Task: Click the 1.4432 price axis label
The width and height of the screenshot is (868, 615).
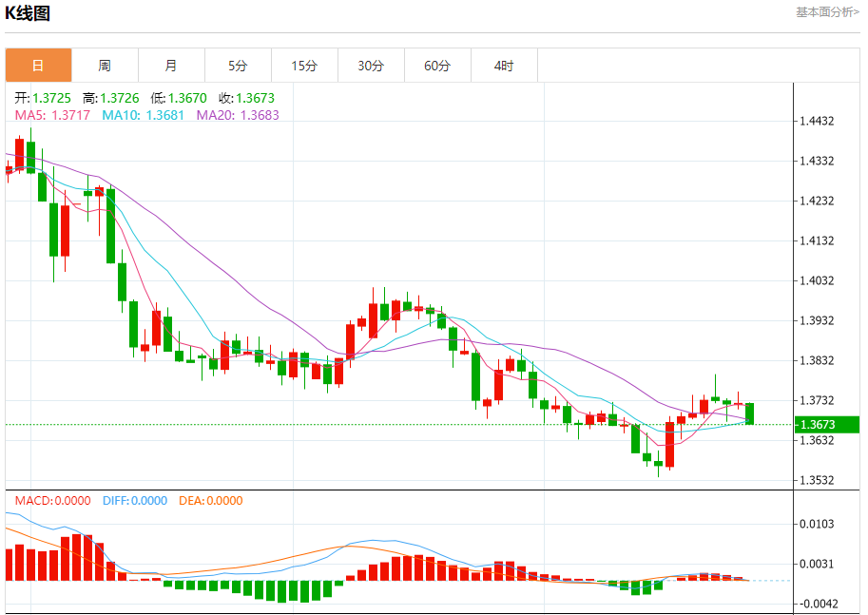Action: pyautogui.click(x=817, y=122)
